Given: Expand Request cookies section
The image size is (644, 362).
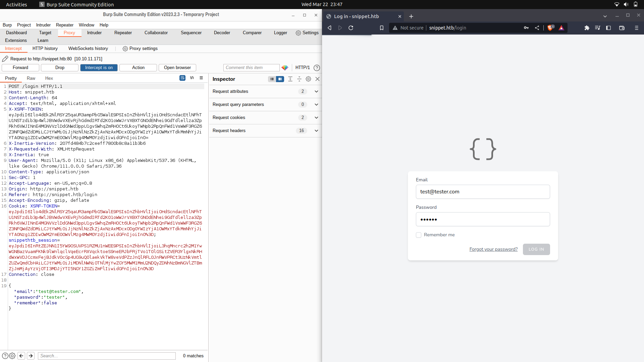Looking at the screenshot, I should tap(316, 118).
